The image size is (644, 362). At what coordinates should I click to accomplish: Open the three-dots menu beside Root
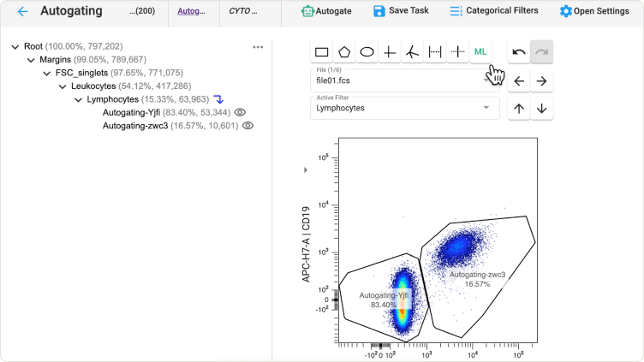258,47
